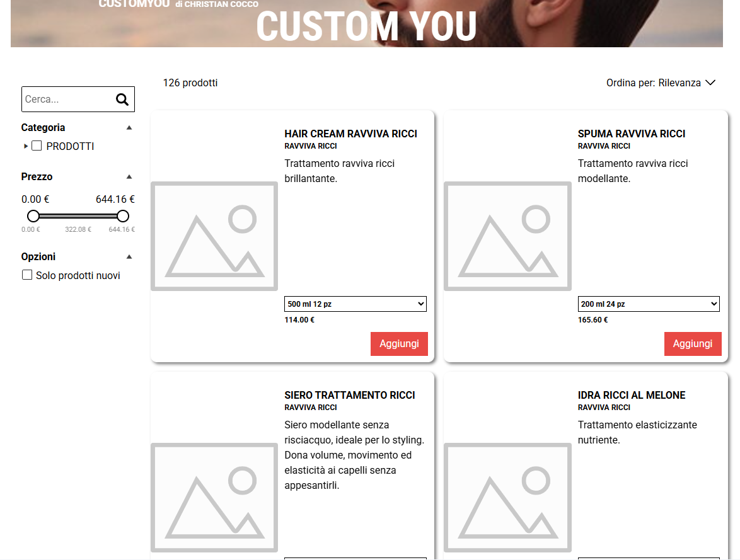Viewport: 740px width, 560px height.
Task: Add Spuma Ravviva Ricci via Aggiungi
Action: [693, 344]
